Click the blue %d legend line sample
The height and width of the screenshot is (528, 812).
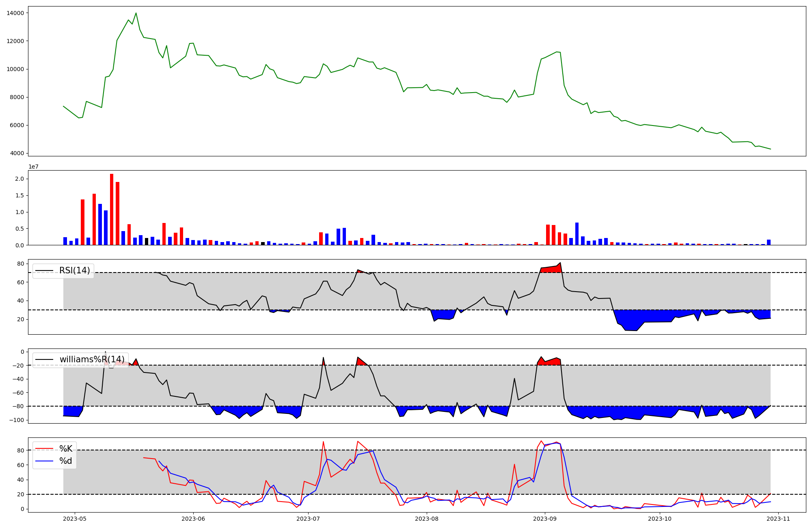(x=44, y=461)
